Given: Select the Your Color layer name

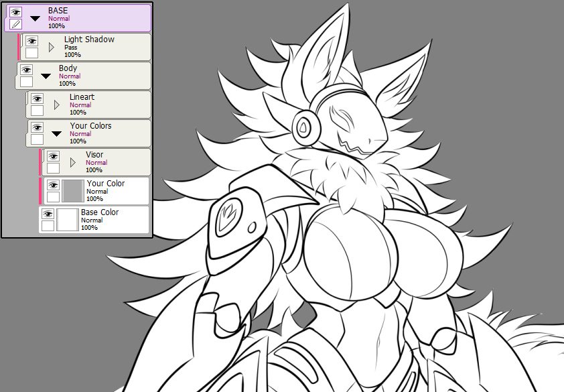Looking at the screenshot, I should click(105, 183).
